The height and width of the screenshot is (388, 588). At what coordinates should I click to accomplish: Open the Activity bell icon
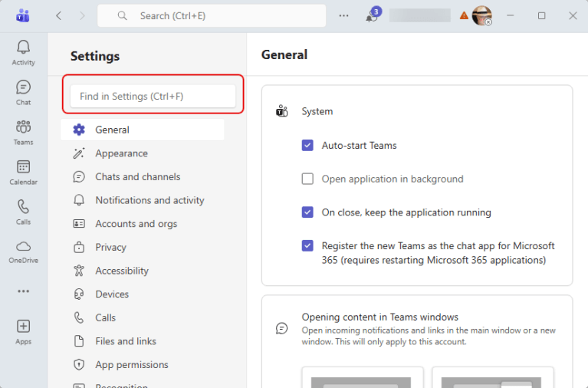(x=23, y=52)
